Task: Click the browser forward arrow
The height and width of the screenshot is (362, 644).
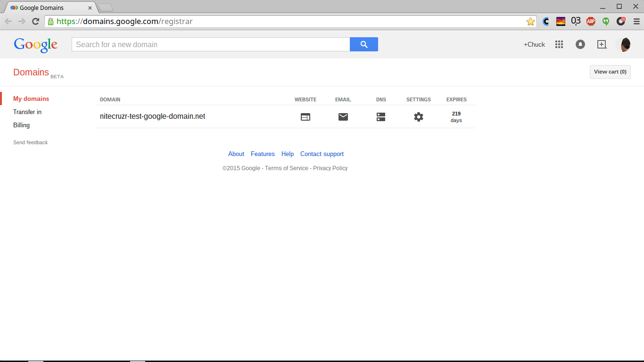Action: (x=22, y=21)
